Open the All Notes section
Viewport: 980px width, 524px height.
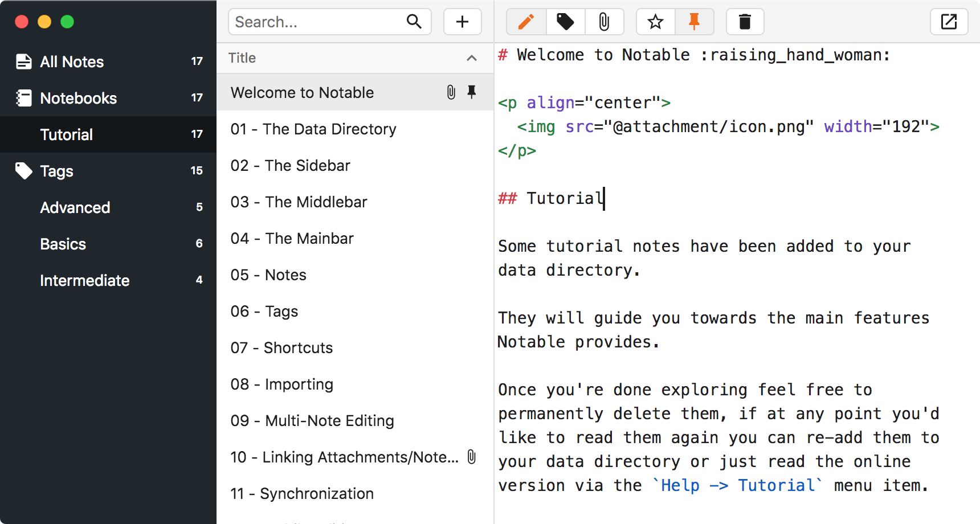(108, 62)
